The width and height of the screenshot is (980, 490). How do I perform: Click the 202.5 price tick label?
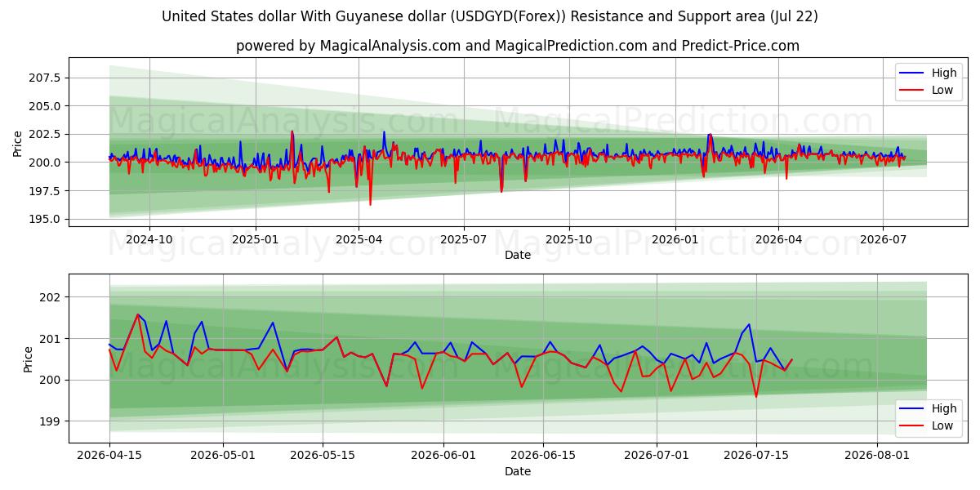(x=45, y=134)
